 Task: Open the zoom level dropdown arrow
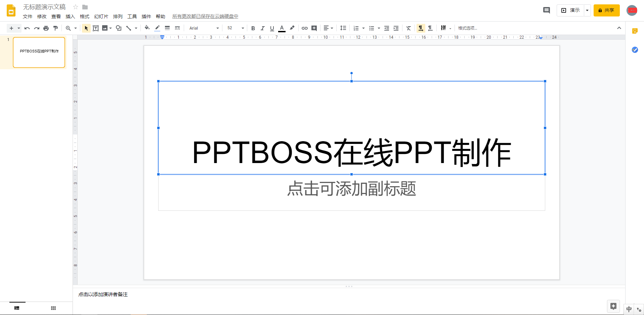tap(76, 28)
